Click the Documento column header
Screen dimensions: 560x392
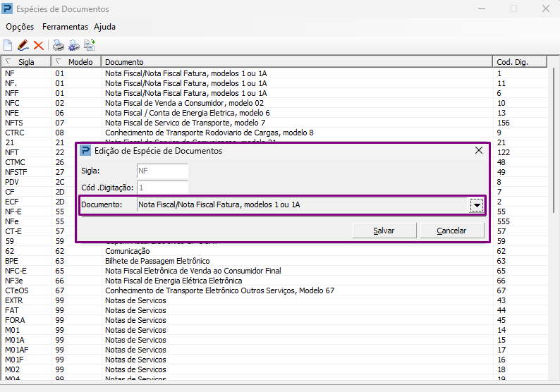297,62
